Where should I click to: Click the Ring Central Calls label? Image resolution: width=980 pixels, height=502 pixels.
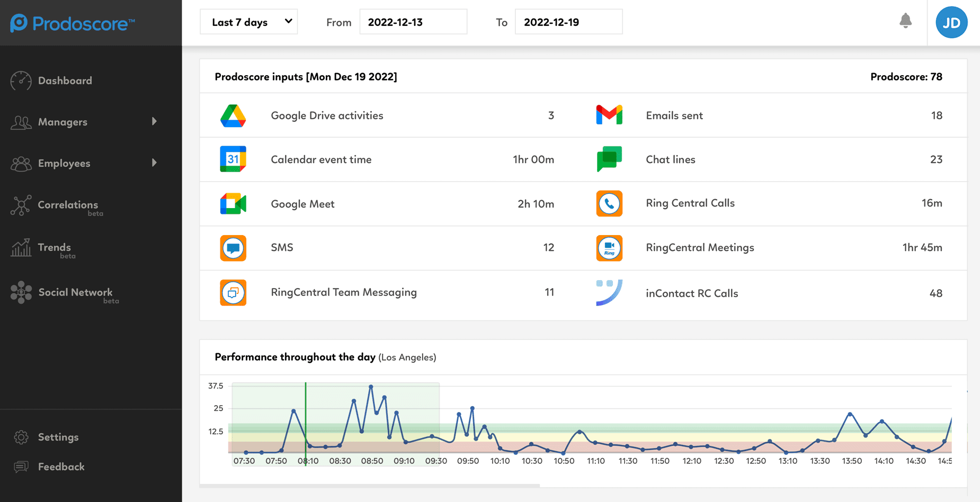tap(690, 203)
